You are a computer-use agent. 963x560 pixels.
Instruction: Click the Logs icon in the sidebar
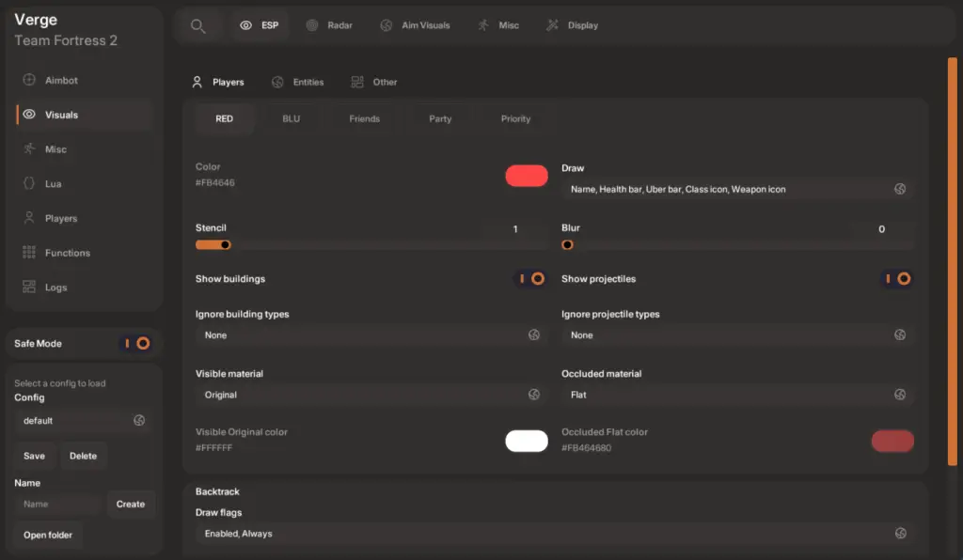pyautogui.click(x=29, y=287)
